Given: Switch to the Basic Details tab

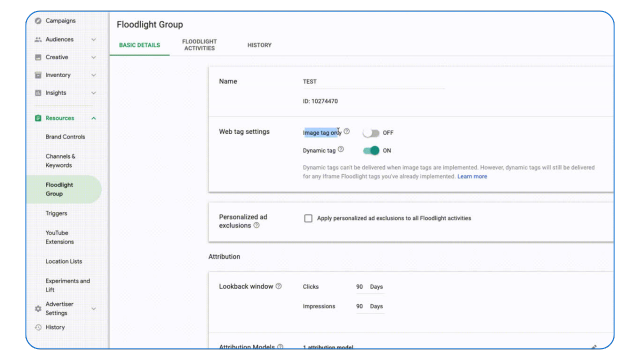Looking at the screenshot, I should (x=140, y=45).
